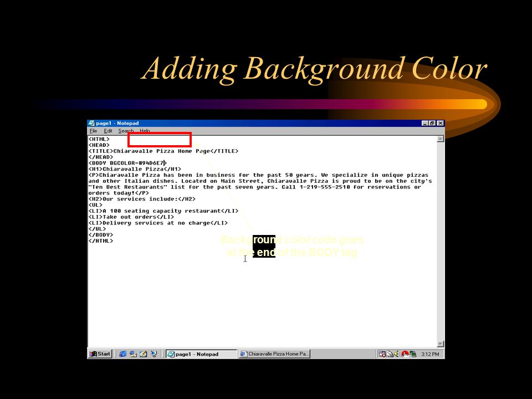Click the </UL> closing tag line
This screenshot has height=399, width=532.
98,229
